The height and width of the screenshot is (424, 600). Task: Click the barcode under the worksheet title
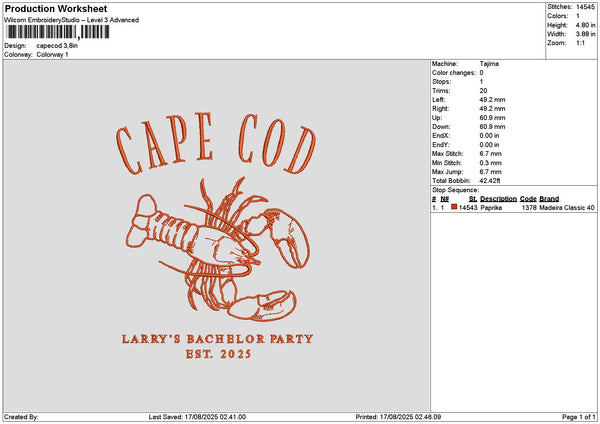tap(58, 32)
